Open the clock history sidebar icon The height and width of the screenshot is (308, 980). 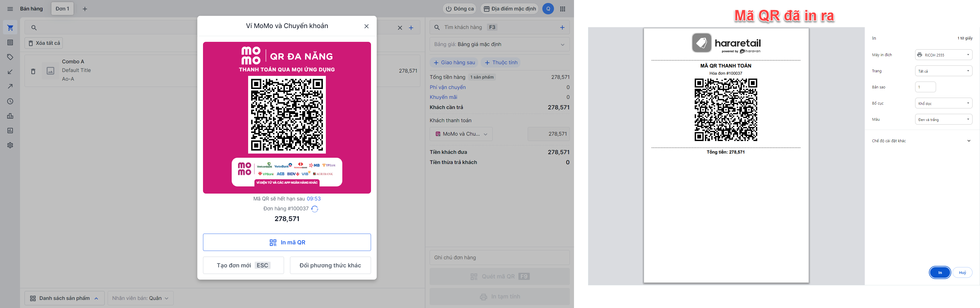[x=10, y=101]
